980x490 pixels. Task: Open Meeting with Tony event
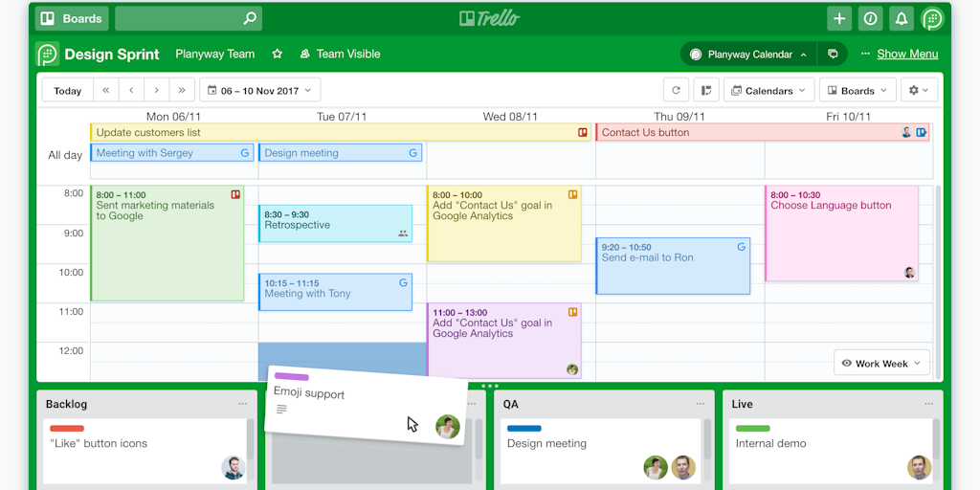click(335, 292)
